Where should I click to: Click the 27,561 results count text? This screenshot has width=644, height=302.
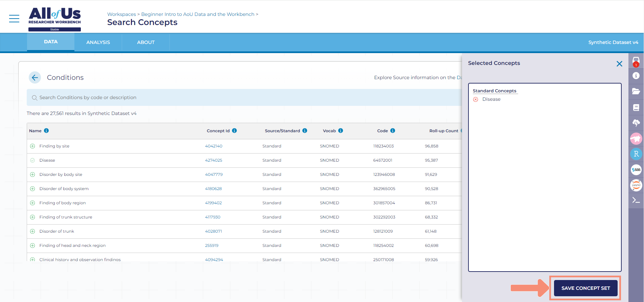[x=82, y=113]
